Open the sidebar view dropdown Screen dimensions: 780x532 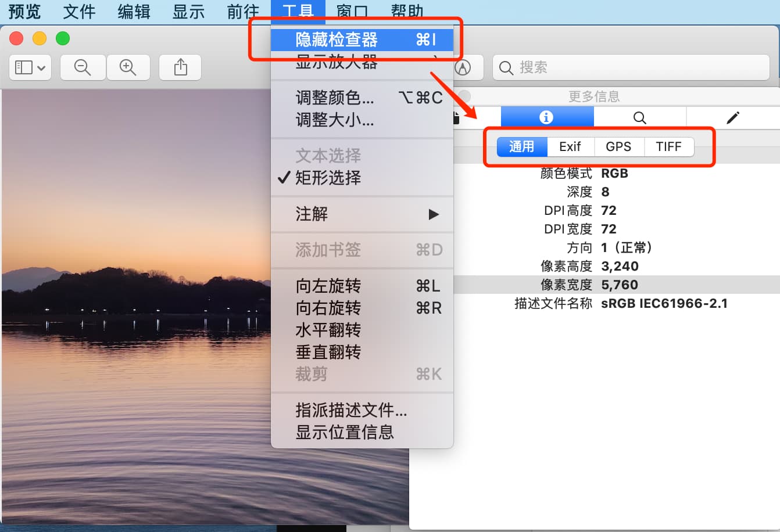point(30,67)
